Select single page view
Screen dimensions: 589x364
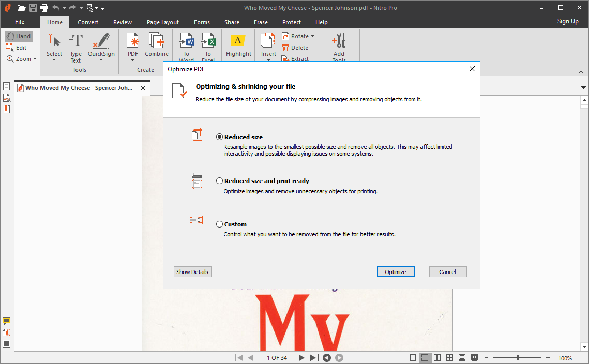pyautogui.click(x=413, y=358)
